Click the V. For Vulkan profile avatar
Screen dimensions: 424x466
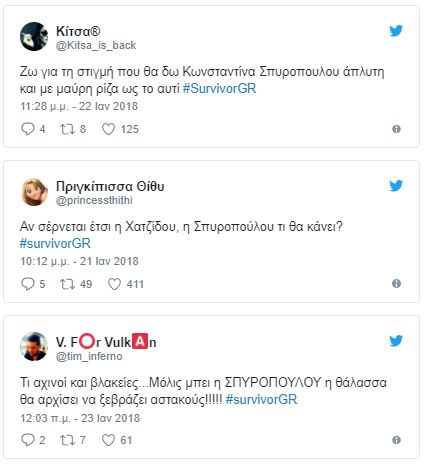pos(34,346)
